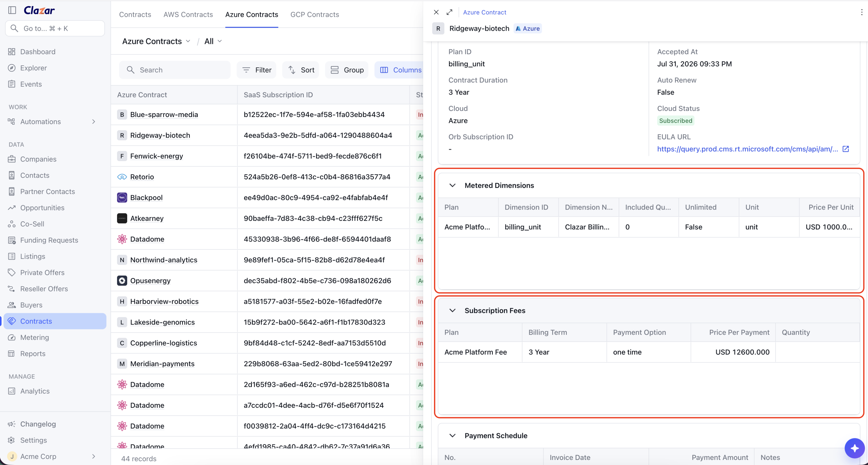This screenshot has height=465, width=868.
Task: Click the Changelog megaphone icon
Action: [12, 424]
